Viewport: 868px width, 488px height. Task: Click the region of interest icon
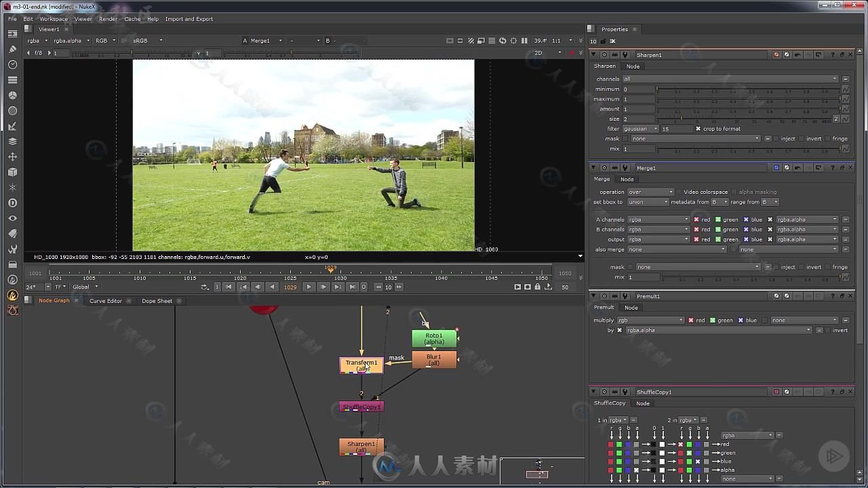click(x=513, y=41)
